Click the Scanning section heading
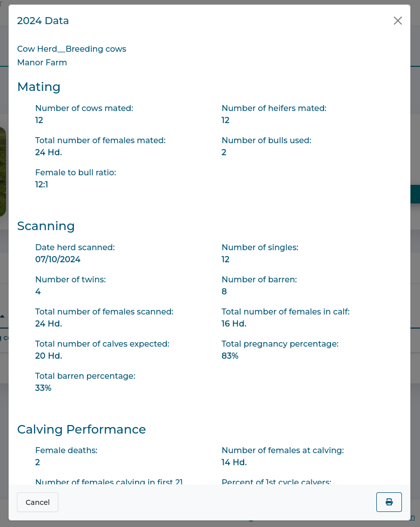This screenshot has width=420, height=527. click(46, 226)
